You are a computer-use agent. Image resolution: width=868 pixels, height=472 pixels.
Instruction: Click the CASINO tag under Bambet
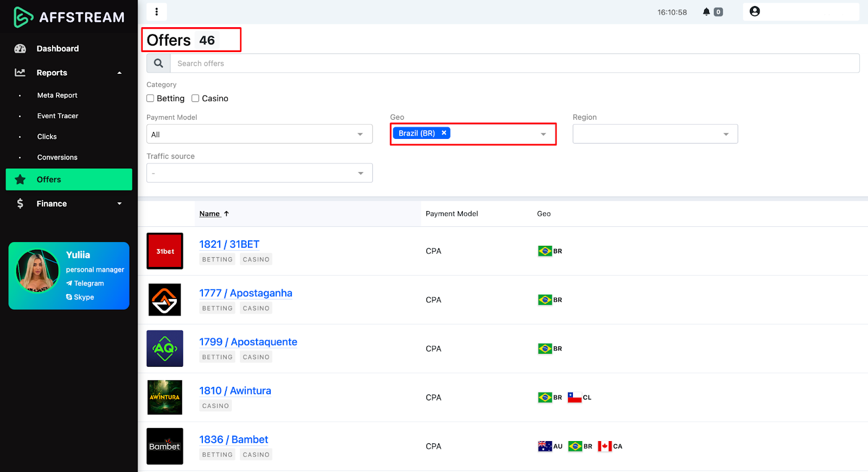[x=256, y=455]
